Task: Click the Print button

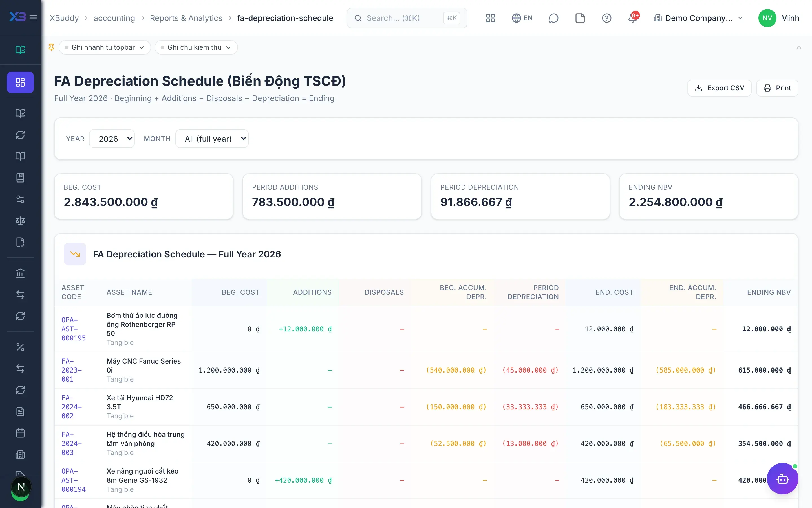Action: pyautogui.click(x=777, y=88)
